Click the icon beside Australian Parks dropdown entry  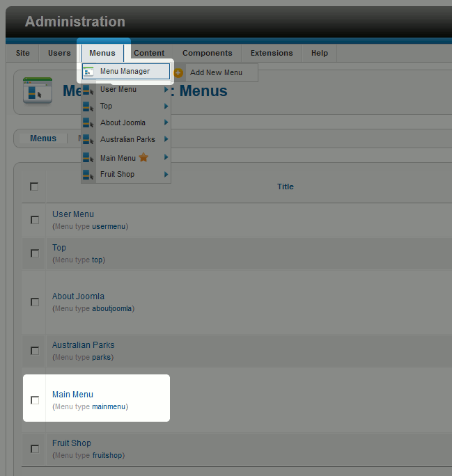pyautogui.click(x=88, y=140)
